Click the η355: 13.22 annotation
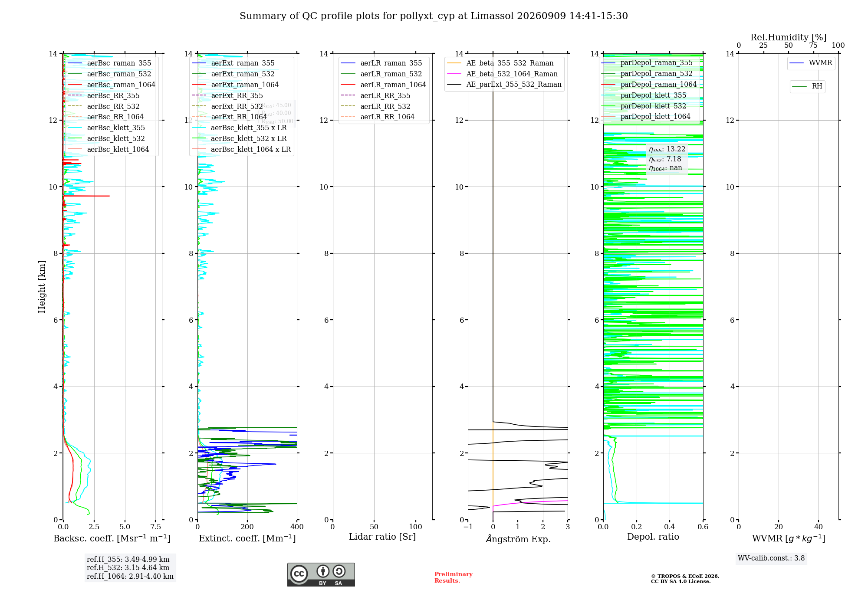This screenshot has height=590, width=868. (667, 149)
